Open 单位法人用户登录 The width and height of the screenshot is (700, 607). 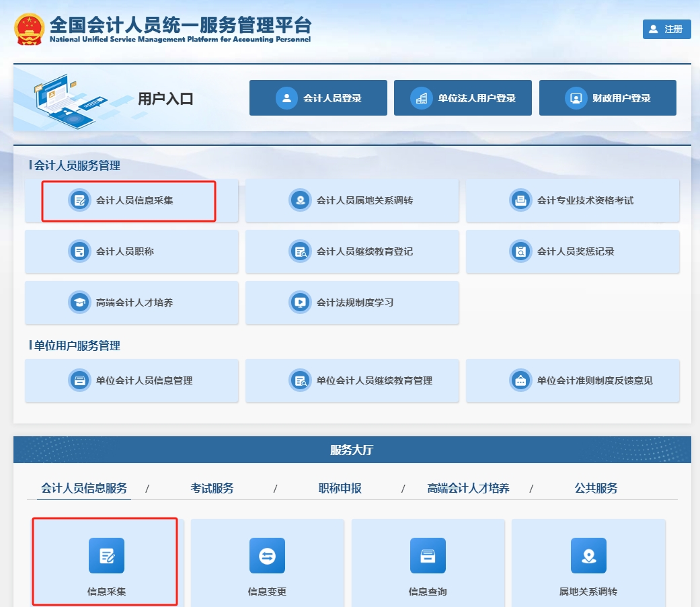pyautogui.click(x=463, y=97)
